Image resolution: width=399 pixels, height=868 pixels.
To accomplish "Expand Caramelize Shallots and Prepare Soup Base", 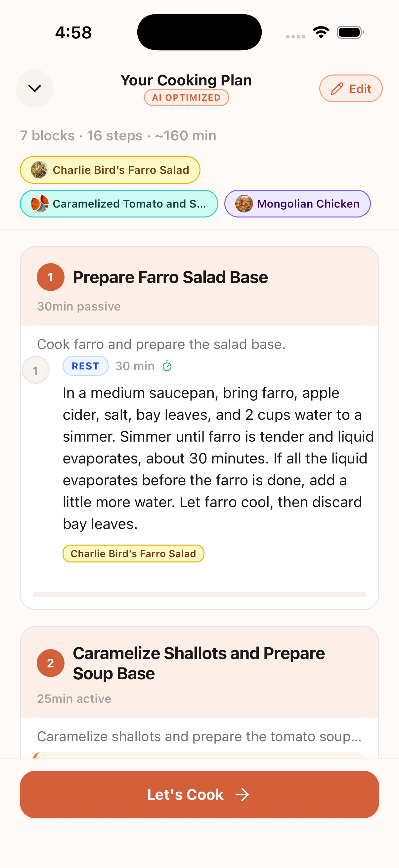I will [x=199, y=663].
